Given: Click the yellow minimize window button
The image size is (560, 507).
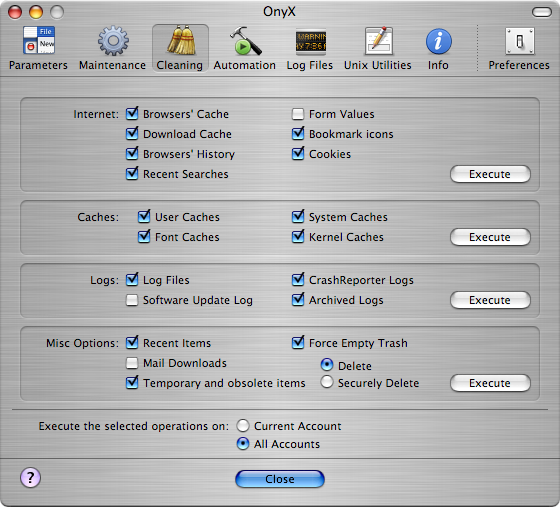Looking at the screenshot, I should (x=36, y=12).
